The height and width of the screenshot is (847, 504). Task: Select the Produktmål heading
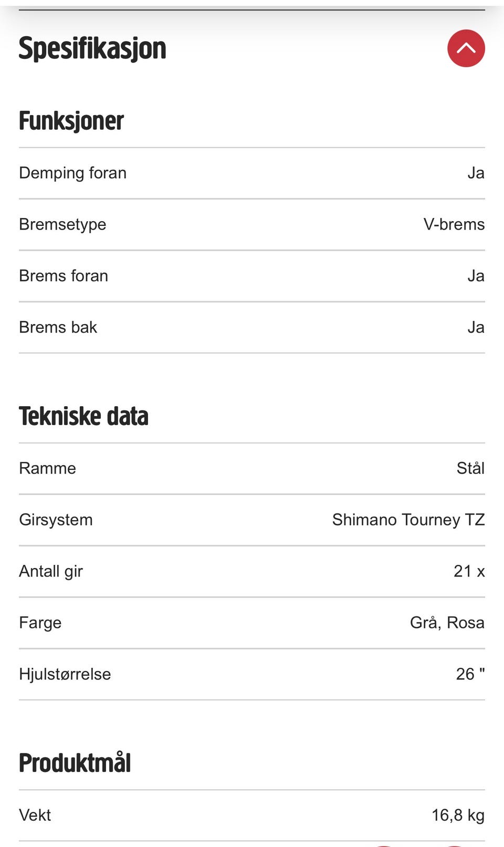pos(75,763)
